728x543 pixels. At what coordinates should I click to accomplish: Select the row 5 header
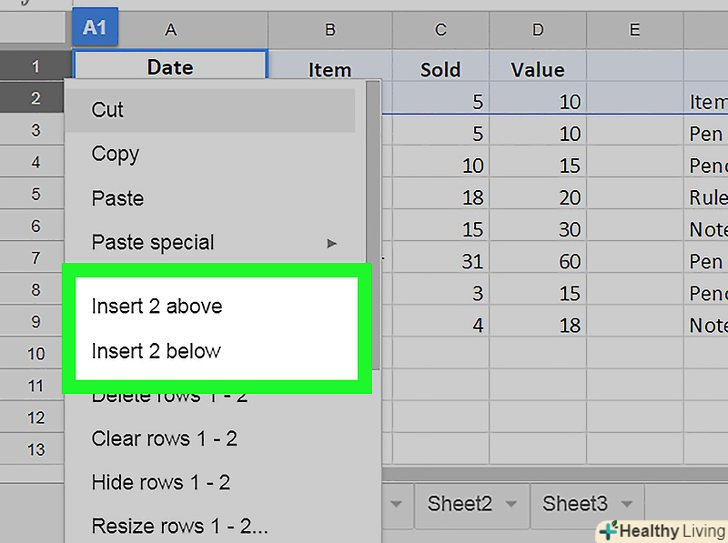[36, 194]
